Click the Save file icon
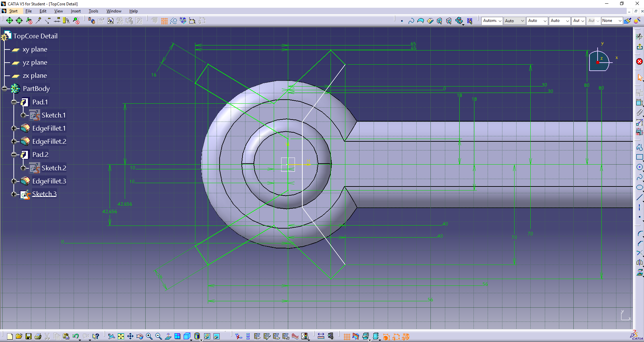644x342 pixels. click(x=29, y=336)
